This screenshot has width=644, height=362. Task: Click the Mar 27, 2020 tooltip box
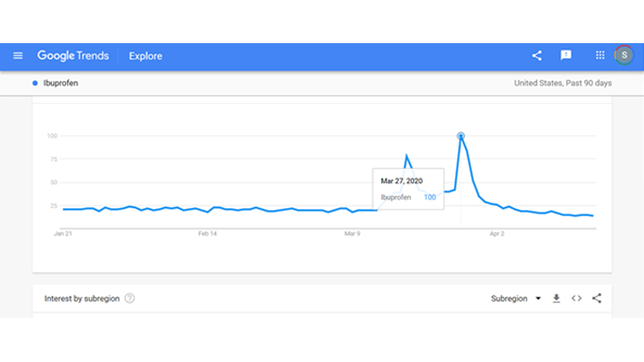click(408, 189)
